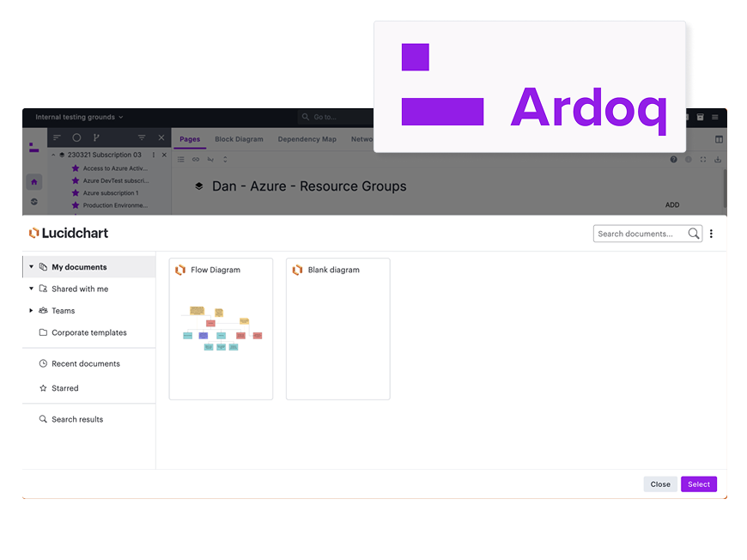This screenshot has width=747, height=560.
Task: Toggle fullscreen view icon
Action: pyautogui.click(x=703, y=159)
